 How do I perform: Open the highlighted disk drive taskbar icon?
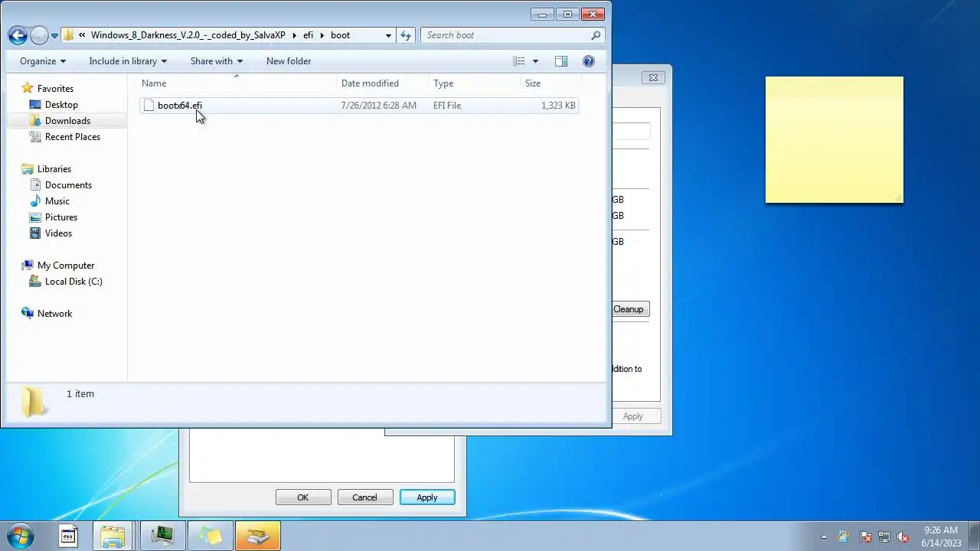click(258, 536)
